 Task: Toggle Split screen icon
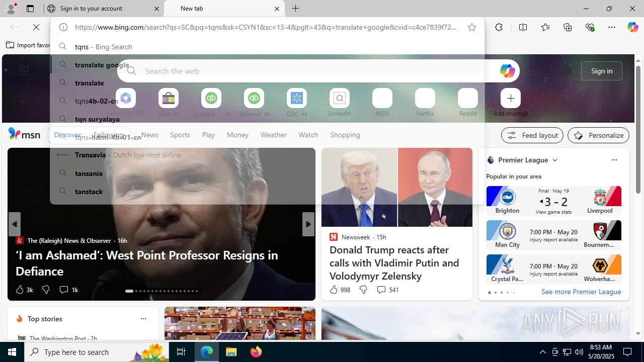coord(523,27)
